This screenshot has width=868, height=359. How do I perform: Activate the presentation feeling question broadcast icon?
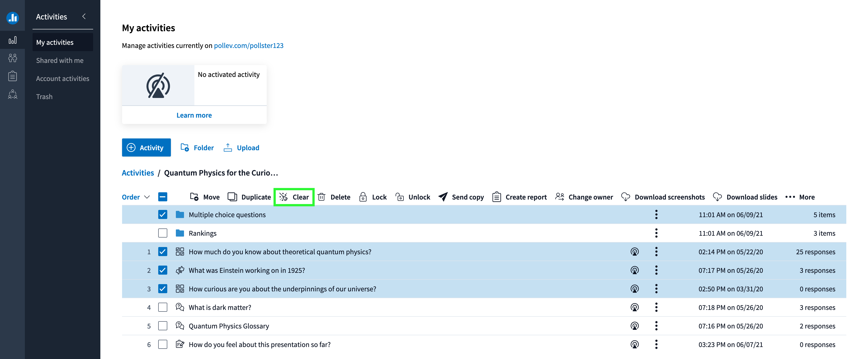634,345
